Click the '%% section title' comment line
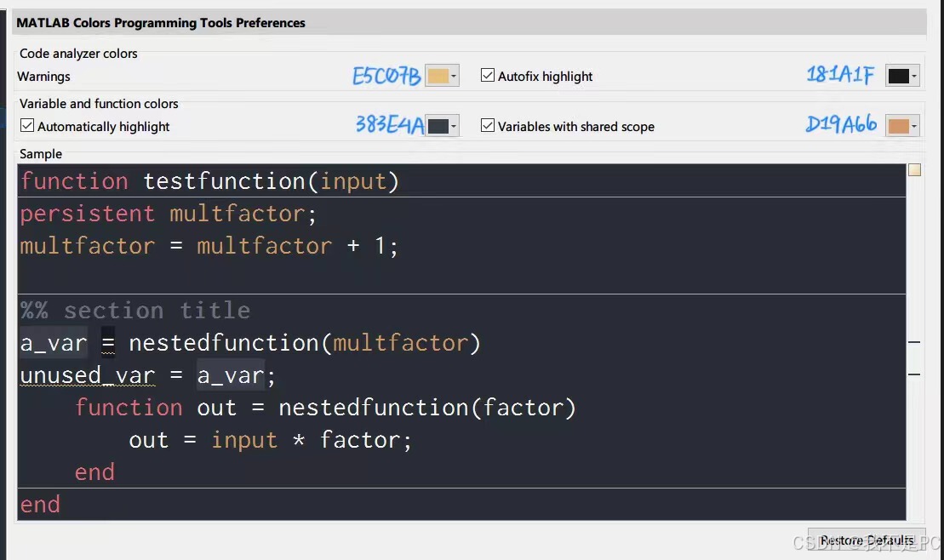 coord(135,311)
